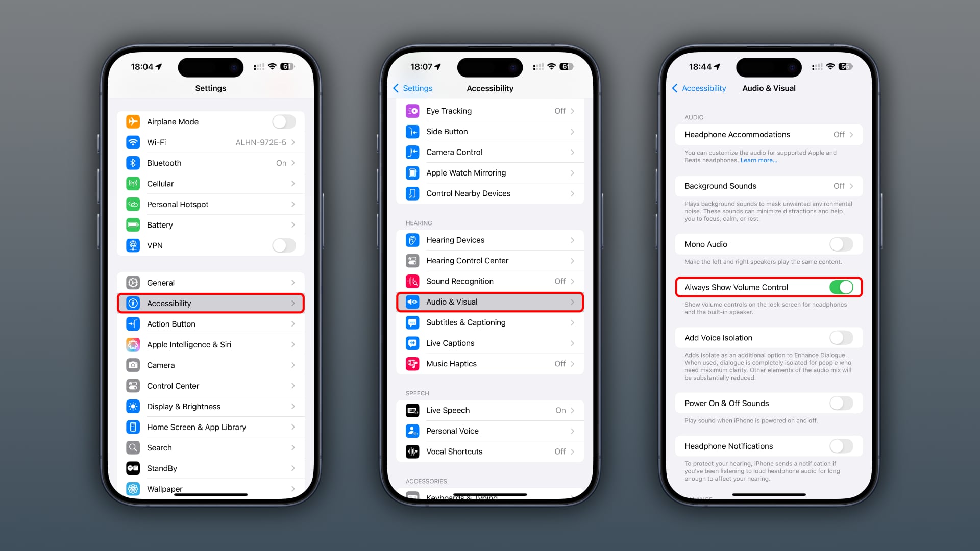Expand Personal Voice settings
The image size is (980, 551).
(490, 431)
